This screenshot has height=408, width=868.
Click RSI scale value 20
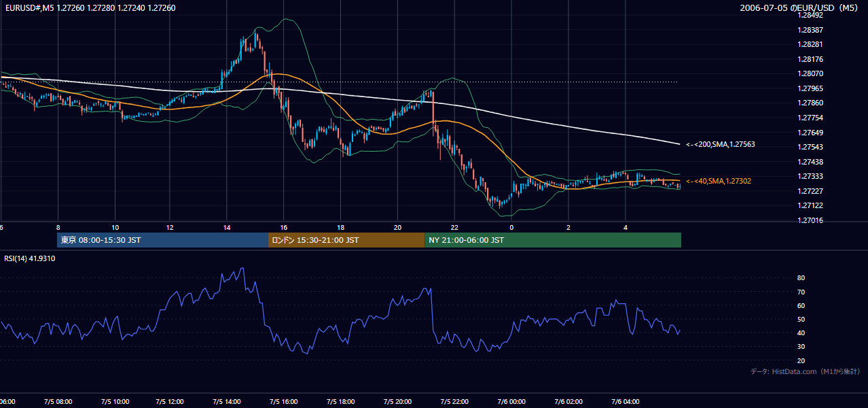pyautogui.click(x=801, y=360)
